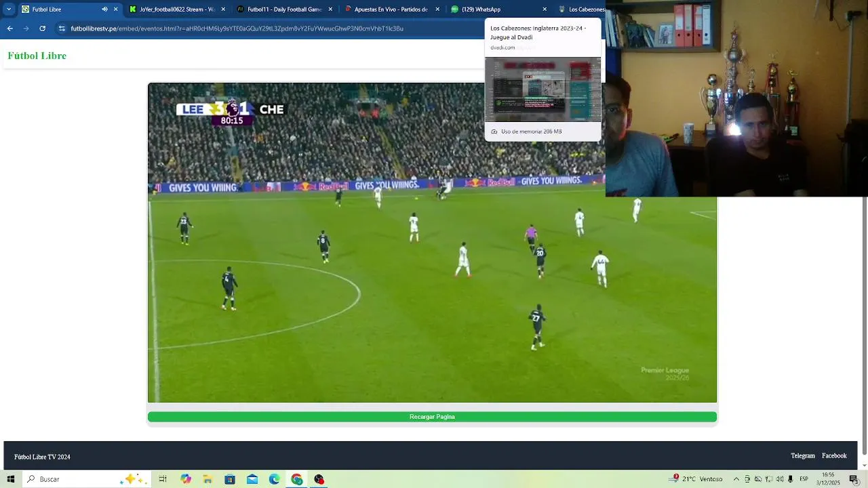View site information icon in address bar
The height and width of the screenshot is (488, 868).
tap(62, 28)
